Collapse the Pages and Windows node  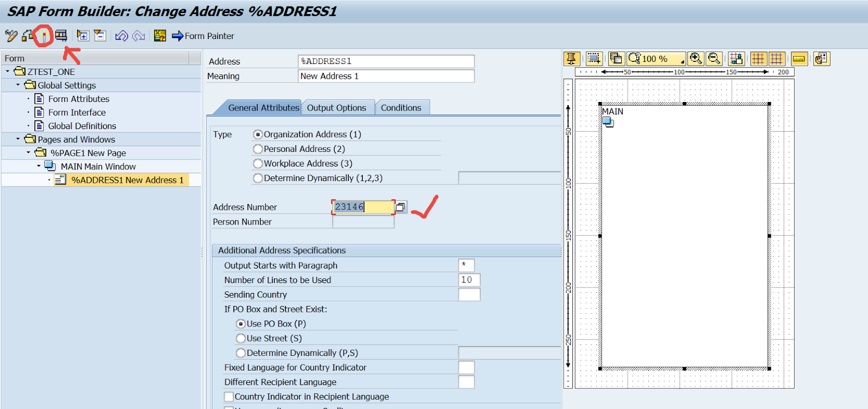(x=18, y=139)
